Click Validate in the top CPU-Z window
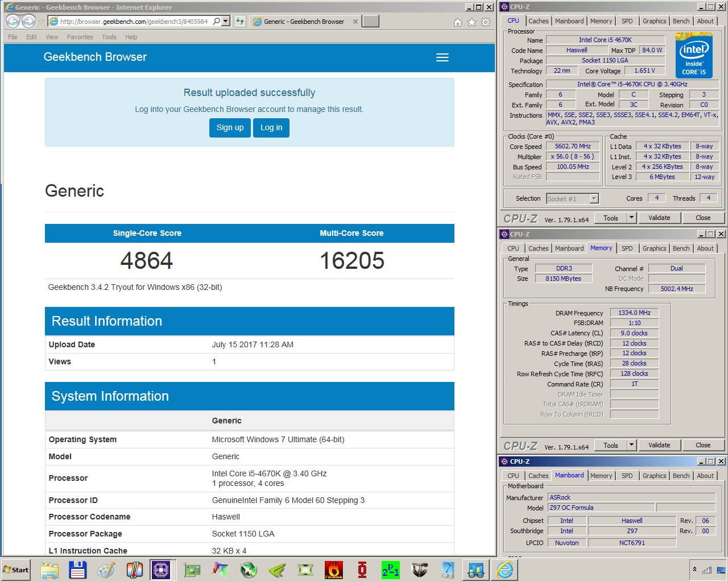This screenshot has width=728, height=582. (x=659, y=218)
